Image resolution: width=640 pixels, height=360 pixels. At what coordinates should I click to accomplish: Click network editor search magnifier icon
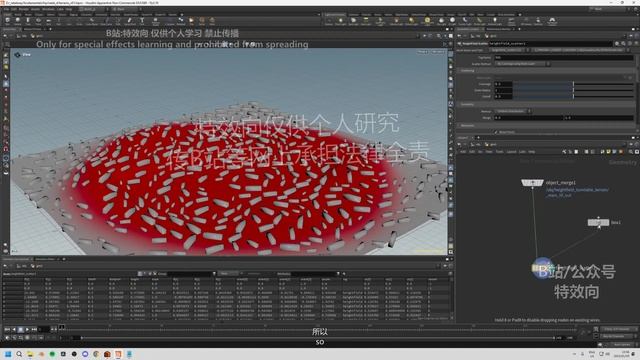point(631,151)
